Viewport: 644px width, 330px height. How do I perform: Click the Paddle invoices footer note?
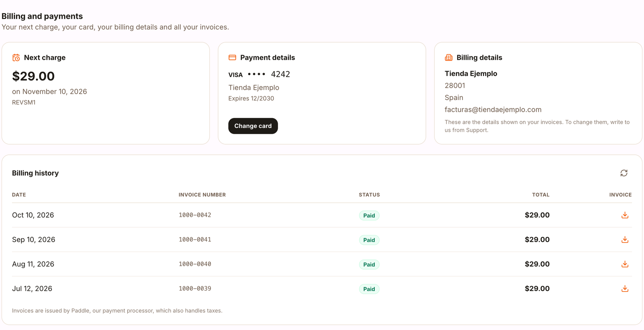point(117,311)
